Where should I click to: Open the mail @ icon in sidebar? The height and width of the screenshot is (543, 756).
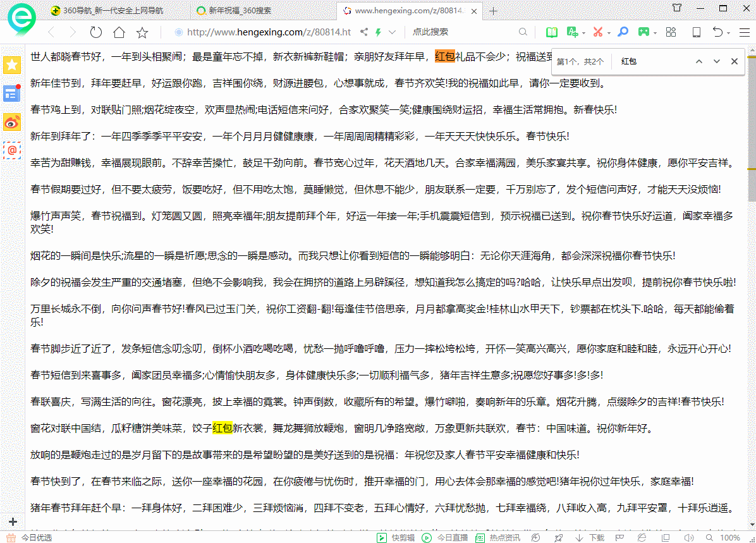(x=12, y=151)
